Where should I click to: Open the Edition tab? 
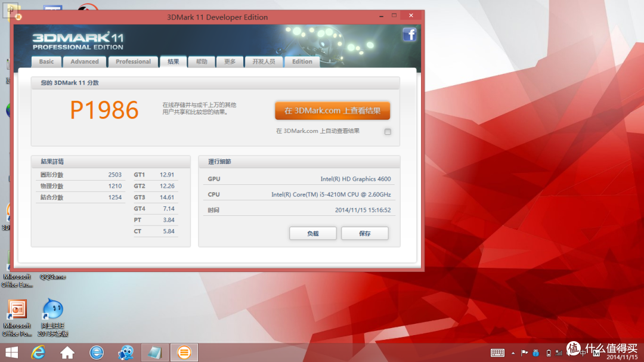[302, 61]
